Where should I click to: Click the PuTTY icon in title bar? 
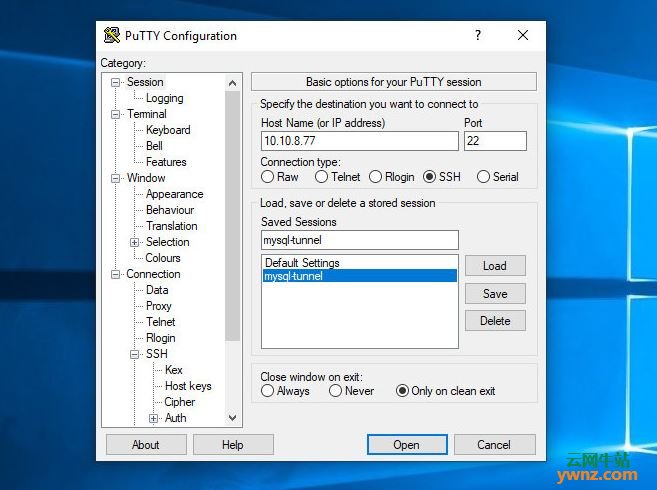tap(111, 36)
